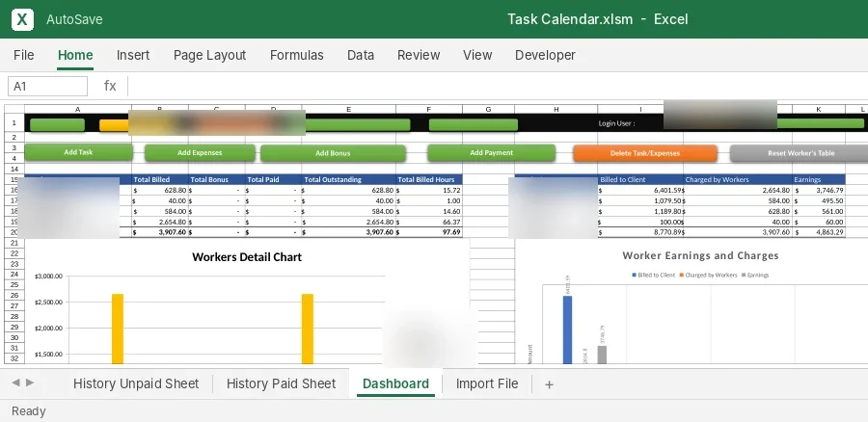Click the Billed to Client header cell
868x422 pixels.
(640, 180)
